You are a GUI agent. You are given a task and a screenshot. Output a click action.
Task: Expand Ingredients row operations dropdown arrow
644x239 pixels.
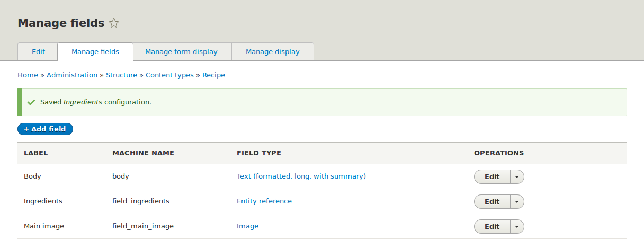coord(517,201)
